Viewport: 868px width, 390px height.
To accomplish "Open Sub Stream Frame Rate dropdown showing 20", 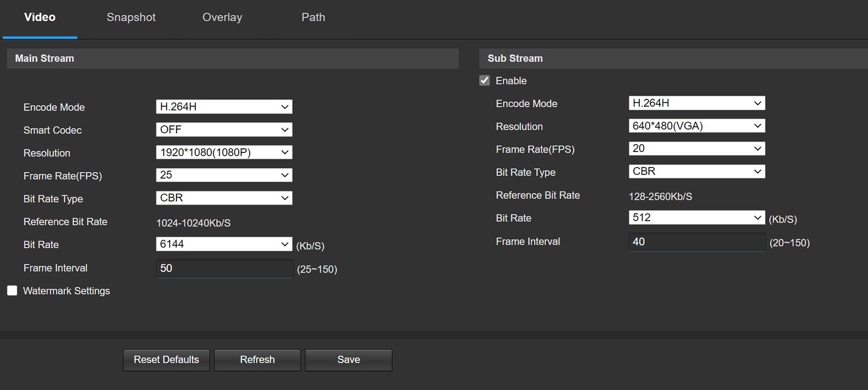I will point(697,148).
